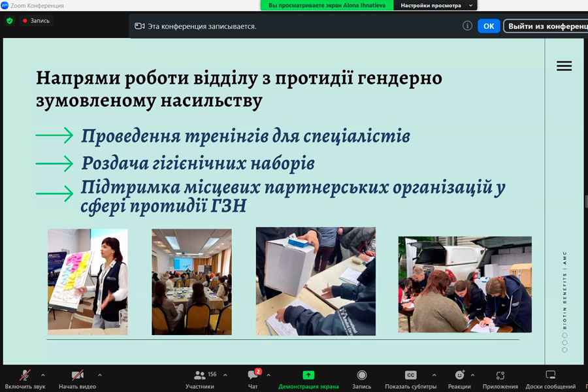Image resolution: width=588 pixels, height=392 pixels.
Task: Click the info icon in recording notice
Action: click(x=467, y=26)
